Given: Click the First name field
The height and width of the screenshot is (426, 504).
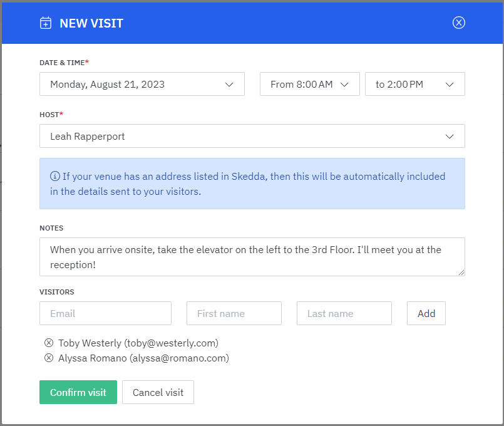Looking at the screenshot, I should (234, 313).
